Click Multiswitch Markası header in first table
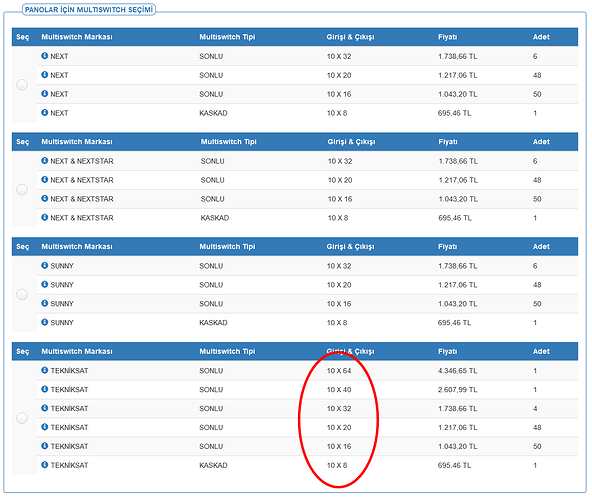 tap(77, 37)
